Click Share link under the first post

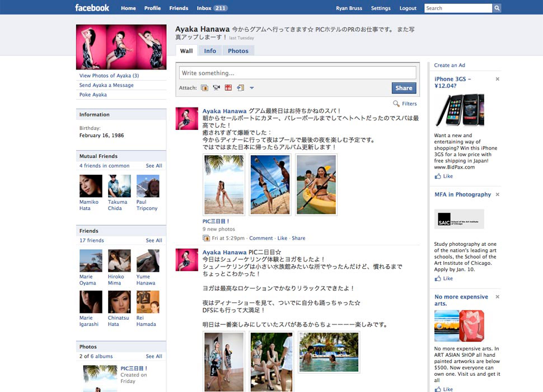tap(298, 238)
